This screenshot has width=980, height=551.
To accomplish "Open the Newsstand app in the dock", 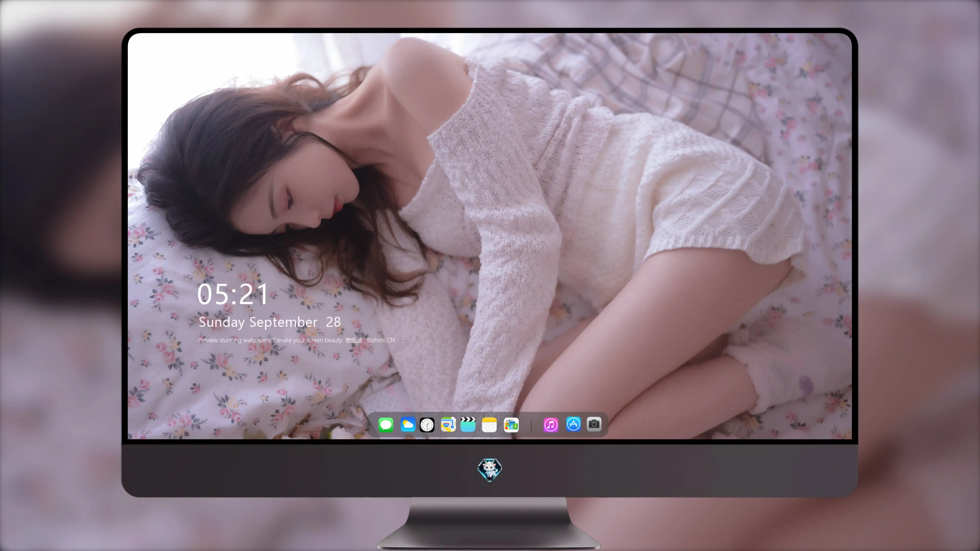I will (511, 425).
